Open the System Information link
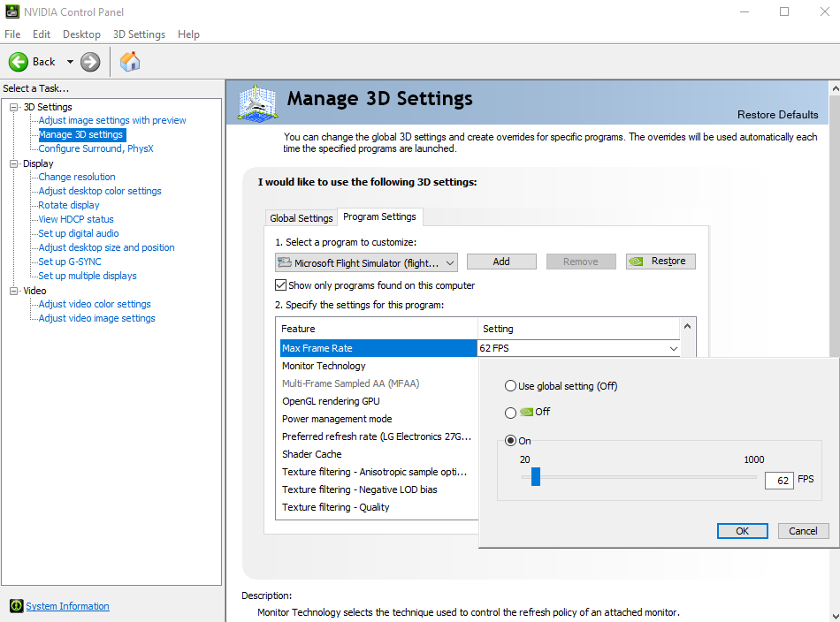The width and height of the screenshot is (840, 622). [67, 606]
